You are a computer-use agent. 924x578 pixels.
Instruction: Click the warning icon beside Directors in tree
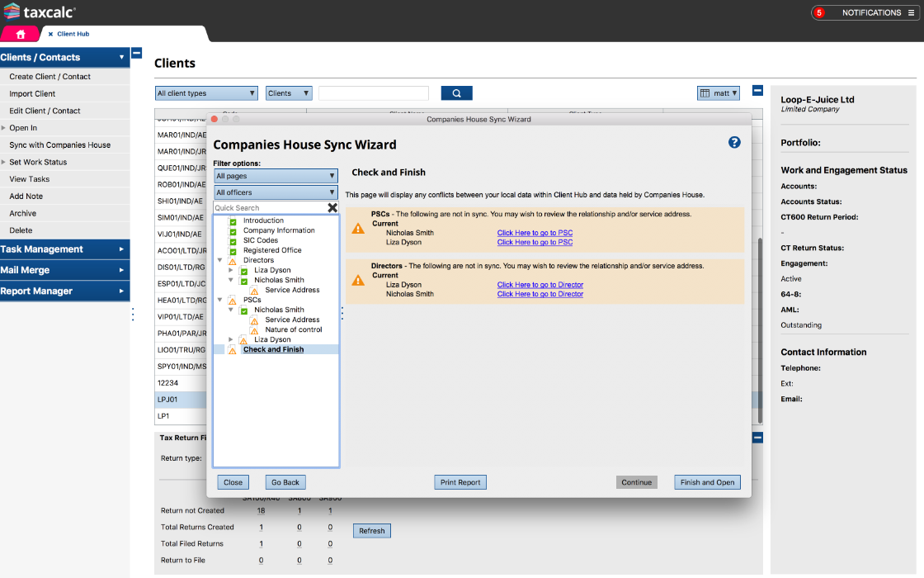click(x=232, y=261)
